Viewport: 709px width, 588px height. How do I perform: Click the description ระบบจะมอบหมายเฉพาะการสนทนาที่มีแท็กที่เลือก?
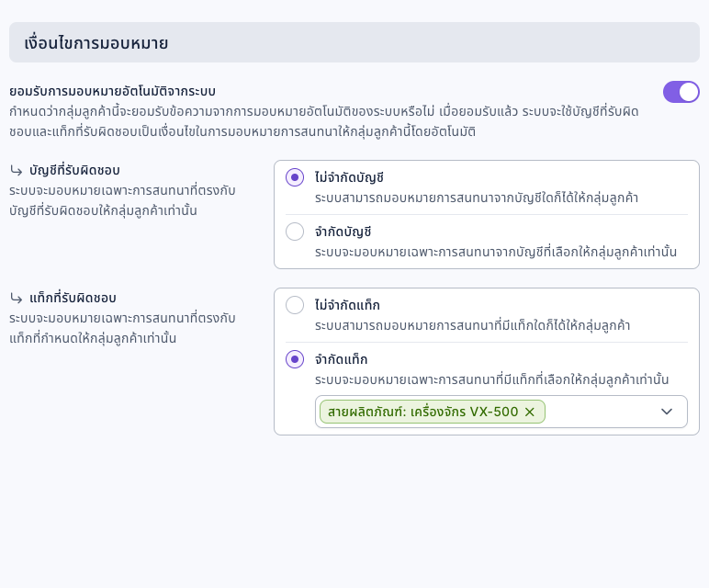click(x=492, y=379)
